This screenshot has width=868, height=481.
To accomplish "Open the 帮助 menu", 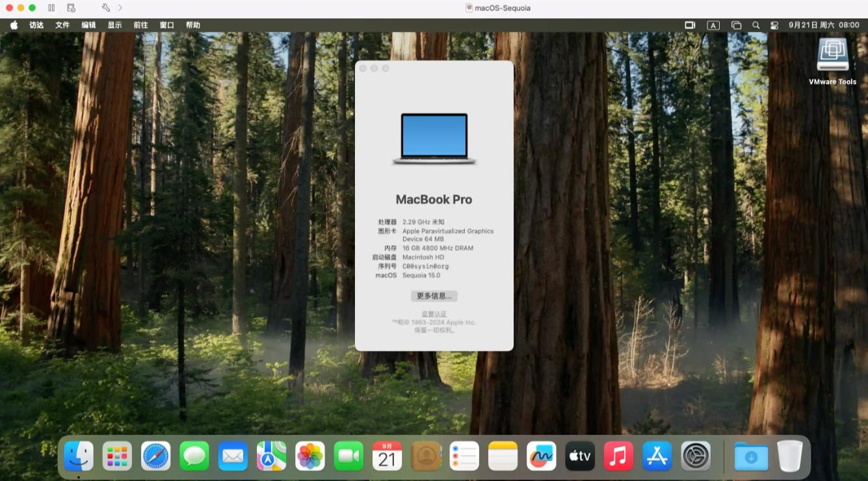I will [193, 25].
